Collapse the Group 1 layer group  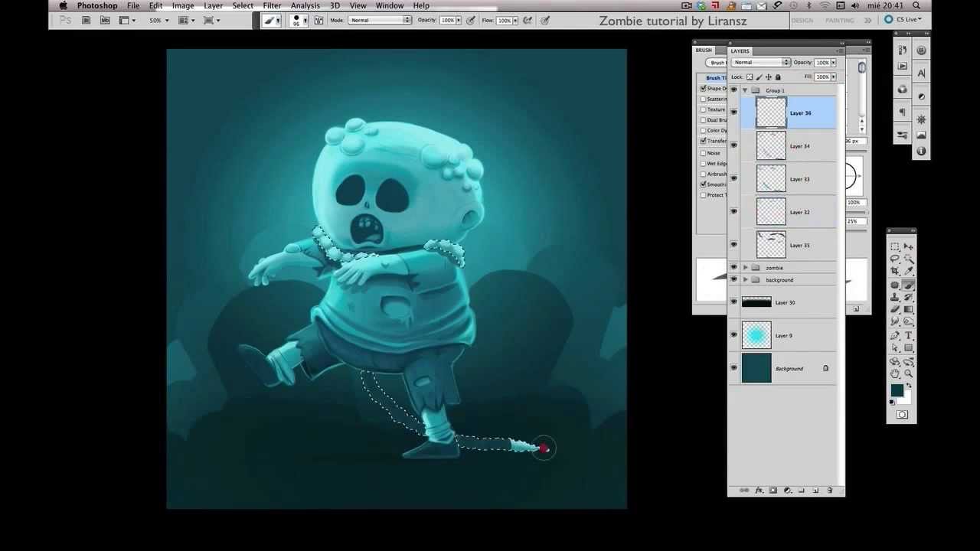click(x=745, y=90)
